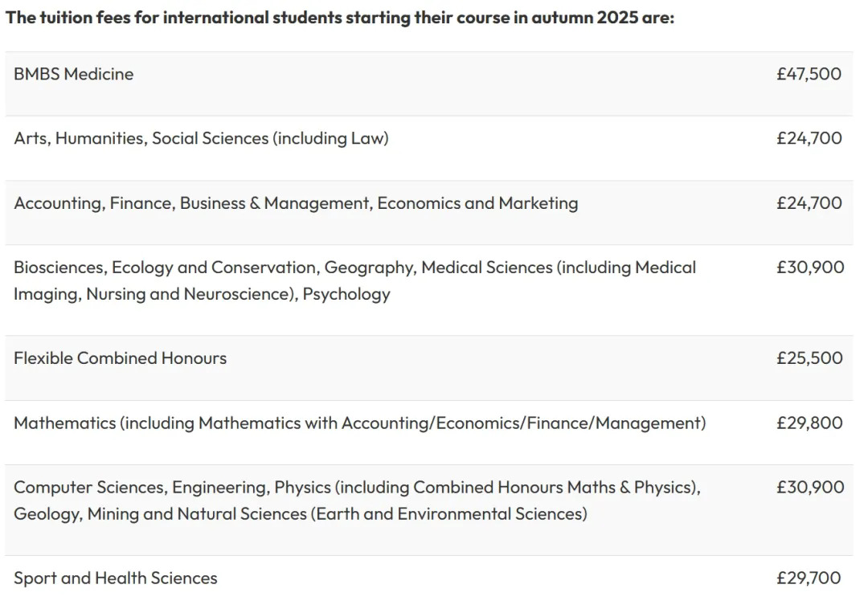Select the Mathematics course row label

pos(359,423)
